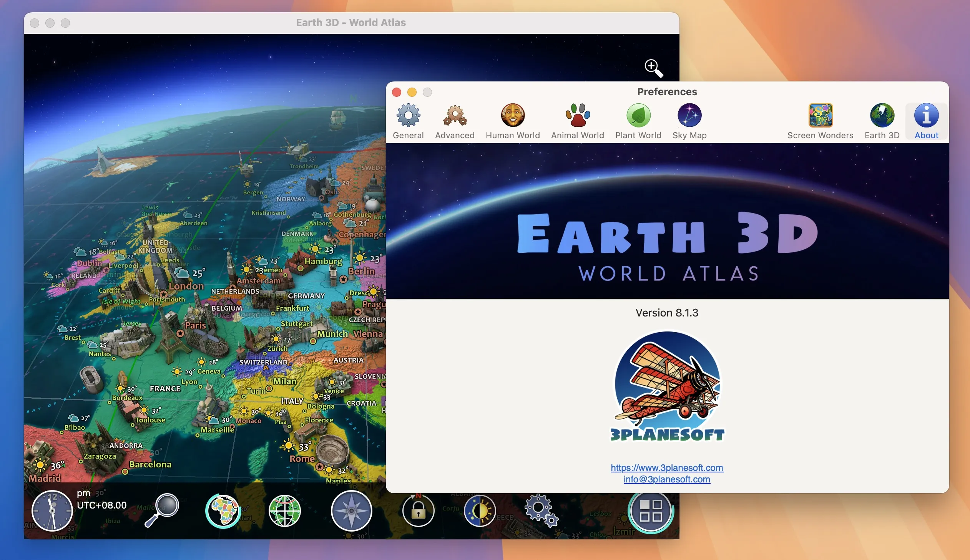Switch to Human World preferences
This screenshot has width=970, height=560.
click(x=513, y=121)
